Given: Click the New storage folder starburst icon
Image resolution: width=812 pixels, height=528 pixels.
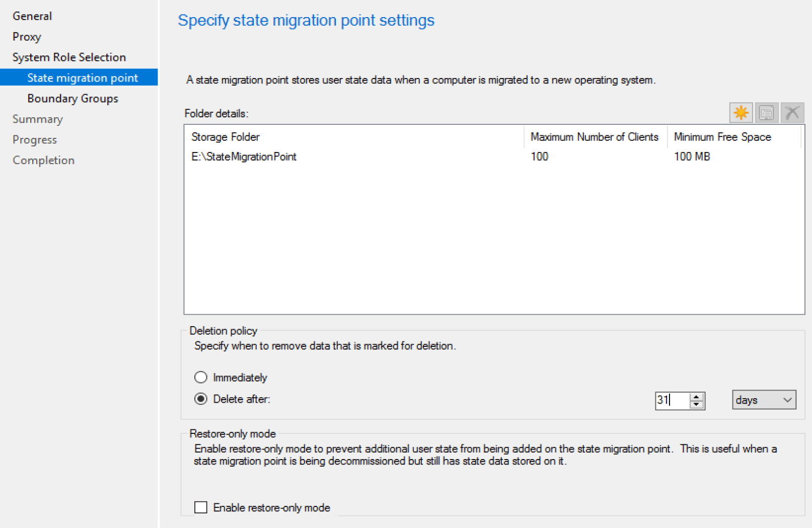Looking at the screenshot, I should (x=740, y=112).
